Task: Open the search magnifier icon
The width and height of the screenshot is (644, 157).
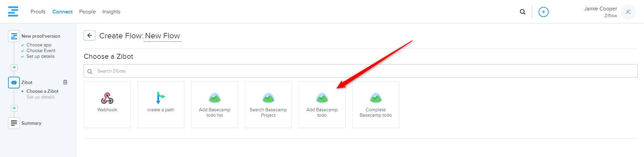Action: click(x=522, y=12)
